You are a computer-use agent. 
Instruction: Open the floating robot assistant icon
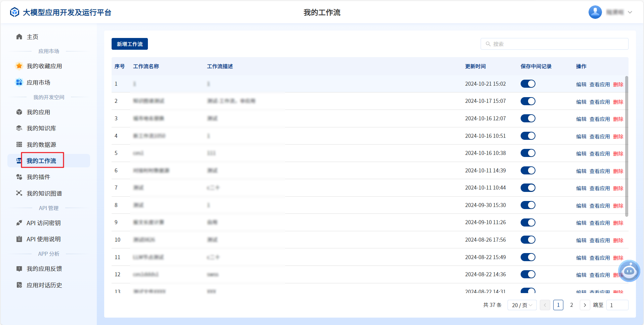pos(629,271)
